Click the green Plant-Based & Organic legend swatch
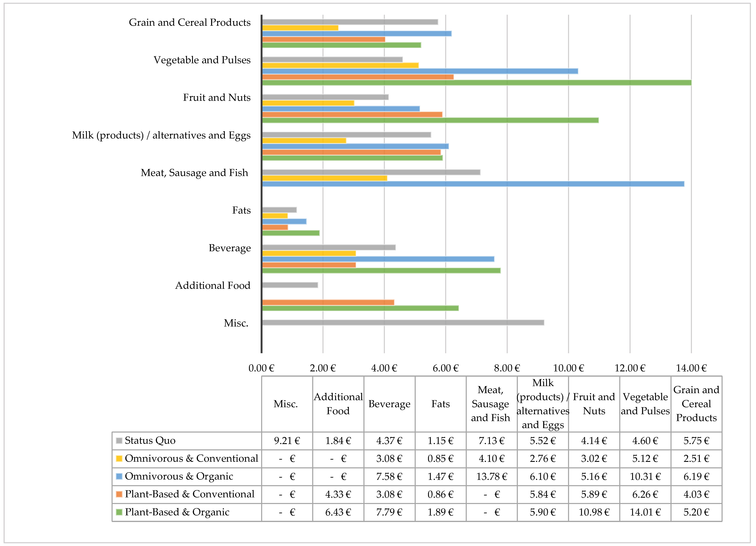Image resolution: width=756 pixels, height=546 pixels. [119, 512]
